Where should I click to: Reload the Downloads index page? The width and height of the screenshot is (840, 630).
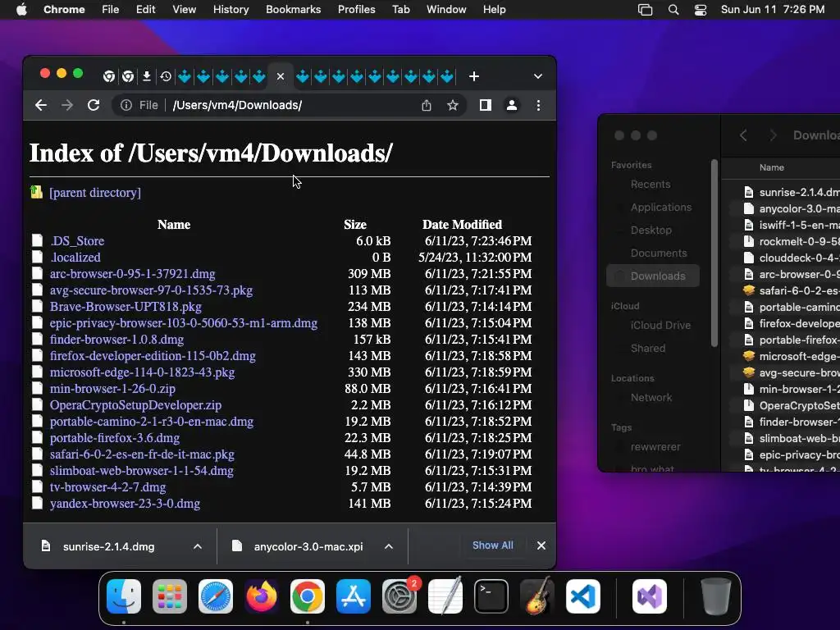(94, 105)
